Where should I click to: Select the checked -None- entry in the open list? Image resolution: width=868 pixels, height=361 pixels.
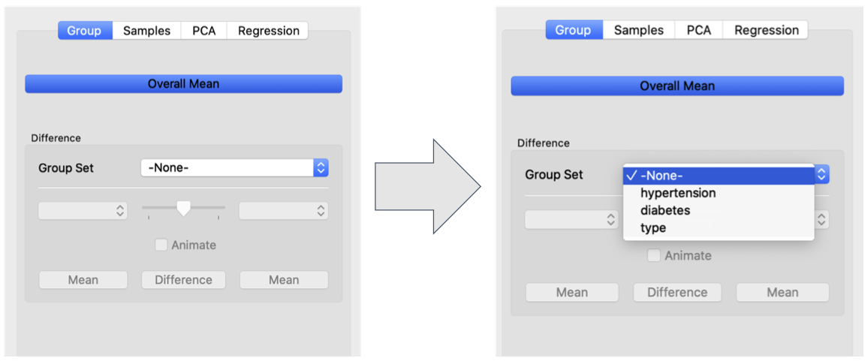coord(719,176)
